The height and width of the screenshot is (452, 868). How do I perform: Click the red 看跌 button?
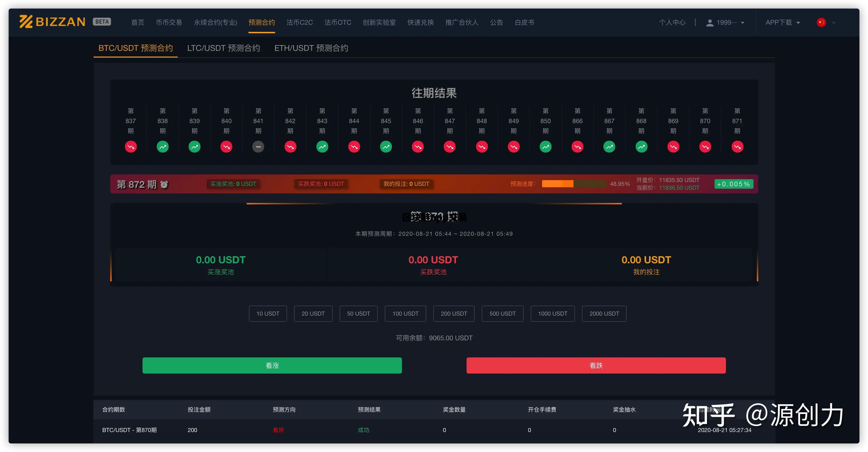point(596,365)
